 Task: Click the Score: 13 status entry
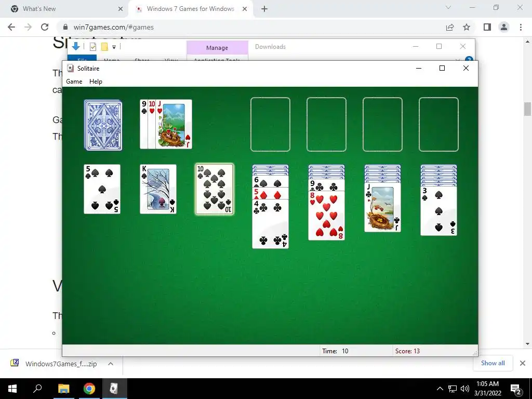pos(407,351)
